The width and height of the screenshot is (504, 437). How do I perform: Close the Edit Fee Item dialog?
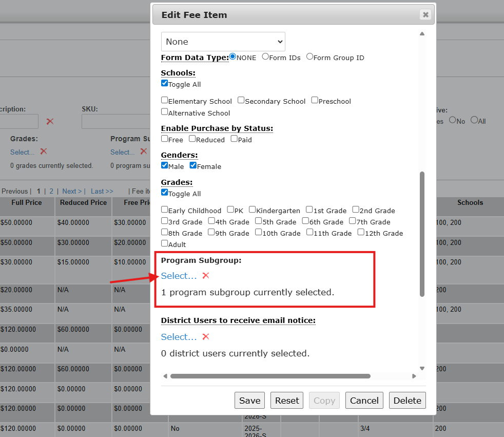tap(425, 15)
